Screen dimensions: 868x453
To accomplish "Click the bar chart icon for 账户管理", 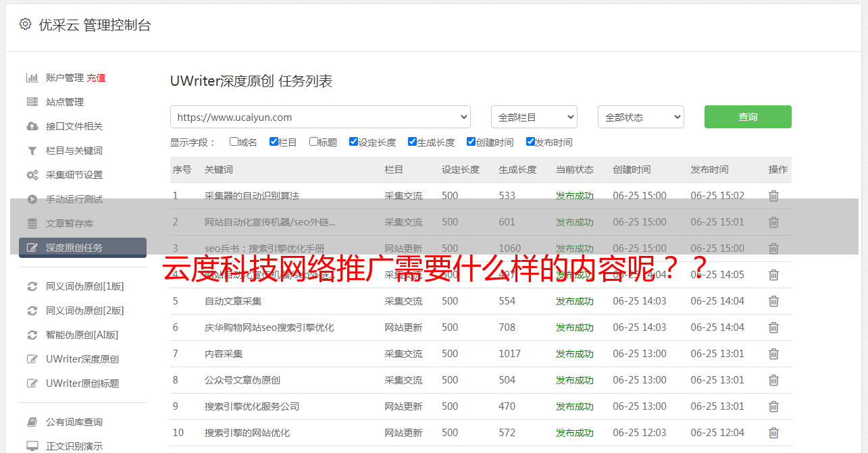I will pyautogui.click(x=32, y=78).
